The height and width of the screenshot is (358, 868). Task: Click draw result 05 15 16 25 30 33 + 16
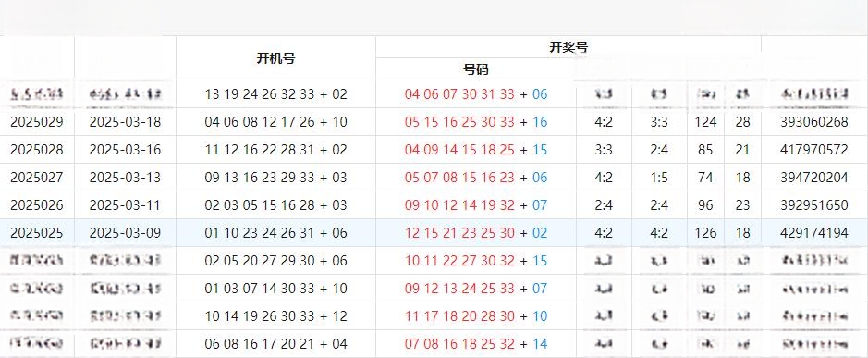476,122
